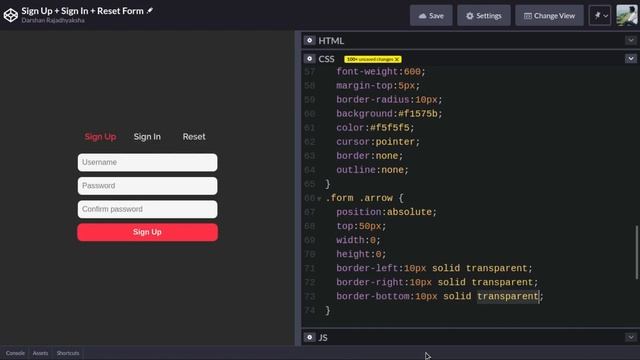
Task: Click the HTML panel title
Action: pos(331,41)
